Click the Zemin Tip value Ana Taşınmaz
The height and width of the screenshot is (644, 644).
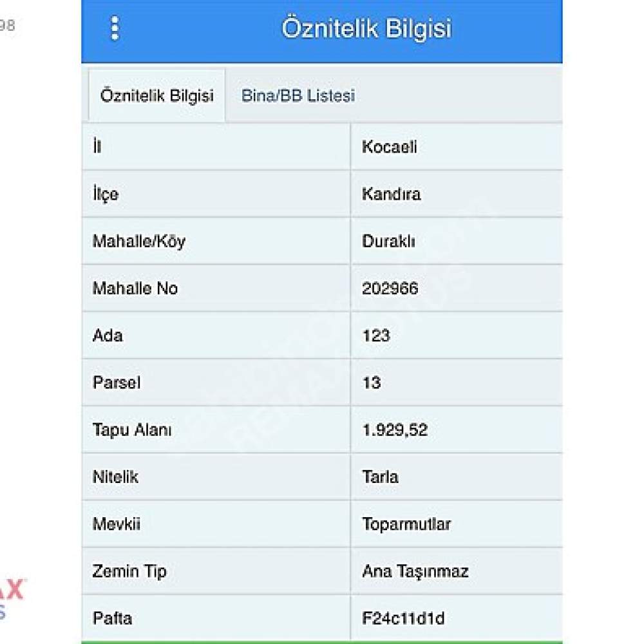pos(415,571)
